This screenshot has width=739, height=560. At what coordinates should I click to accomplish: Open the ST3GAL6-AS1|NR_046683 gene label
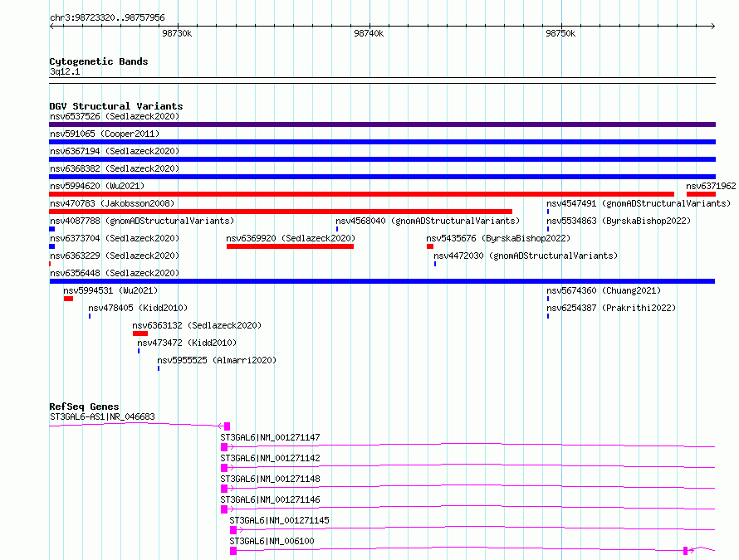pos(102,416)
